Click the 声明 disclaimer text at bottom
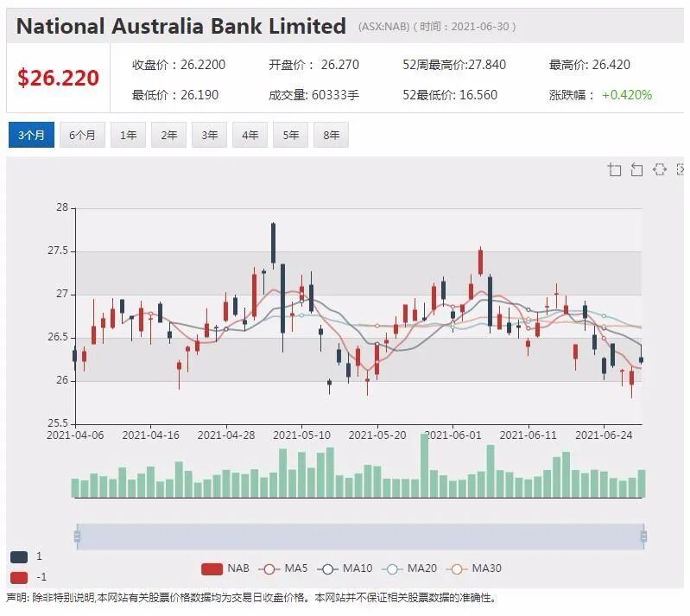The width and height of the screenshot is (690, 616). click(x=250, y=598)
